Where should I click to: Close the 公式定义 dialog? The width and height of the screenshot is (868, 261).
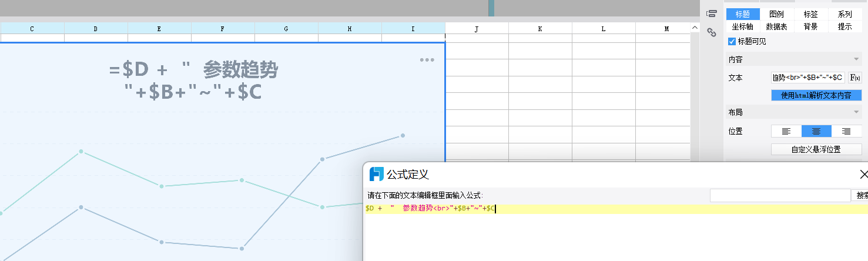pos(863,174)
